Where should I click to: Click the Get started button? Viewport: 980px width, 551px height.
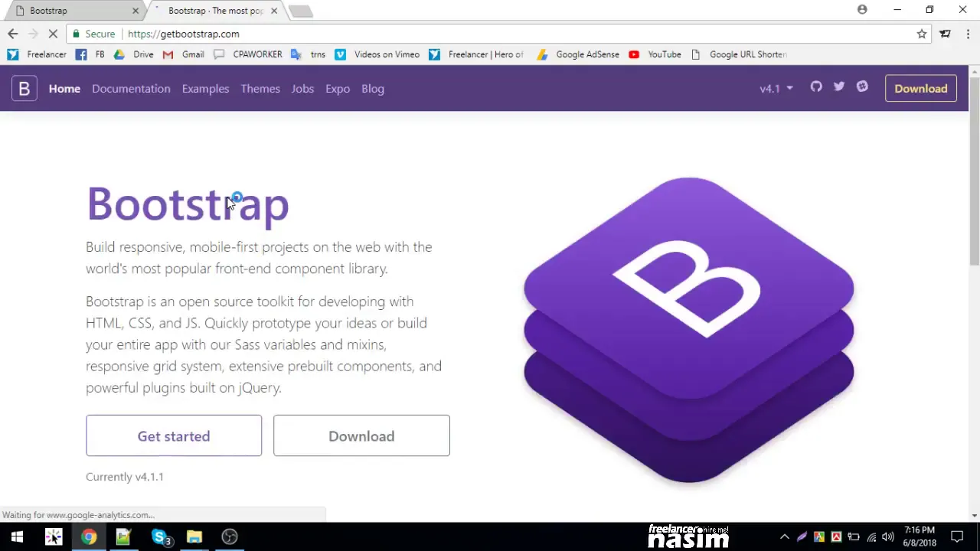(x=174, y=435)
